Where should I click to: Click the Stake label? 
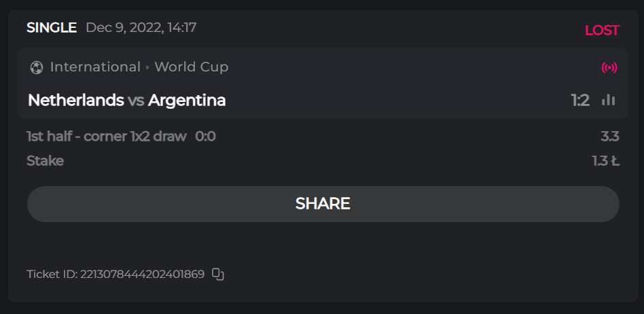point(45,161)
